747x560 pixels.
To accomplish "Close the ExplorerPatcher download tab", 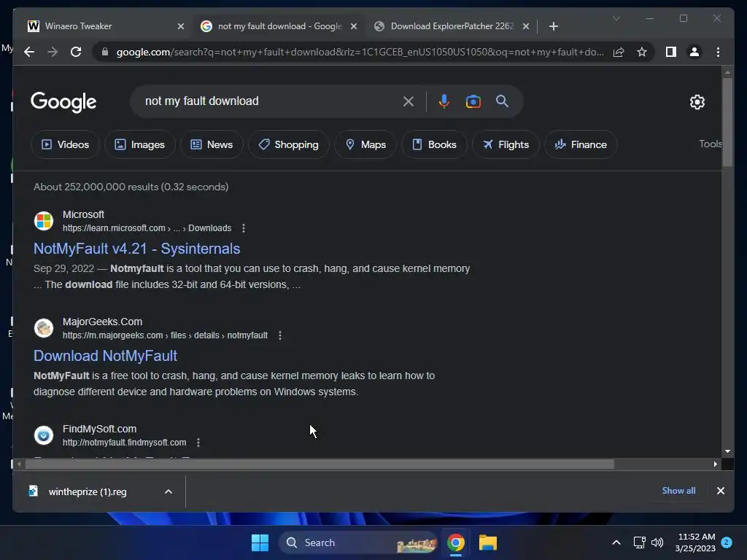I will pyautogui.click(x=526, y=26).
